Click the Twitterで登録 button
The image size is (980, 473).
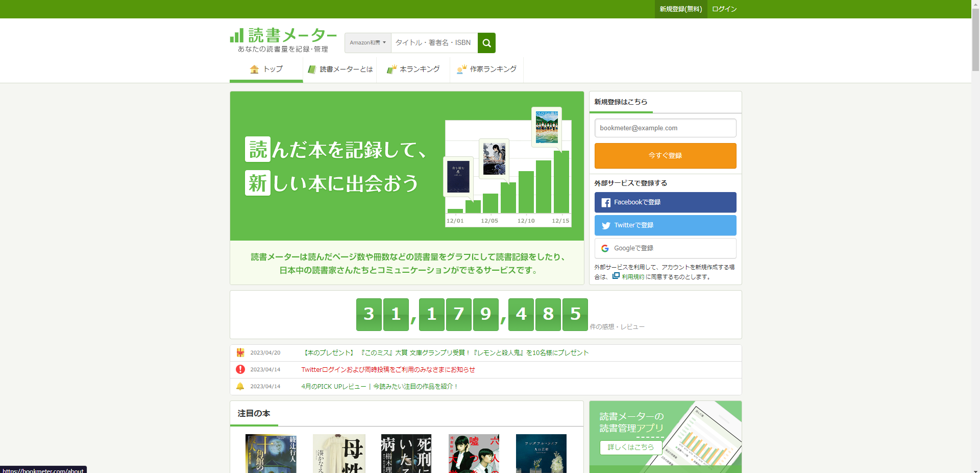[665, 225]
